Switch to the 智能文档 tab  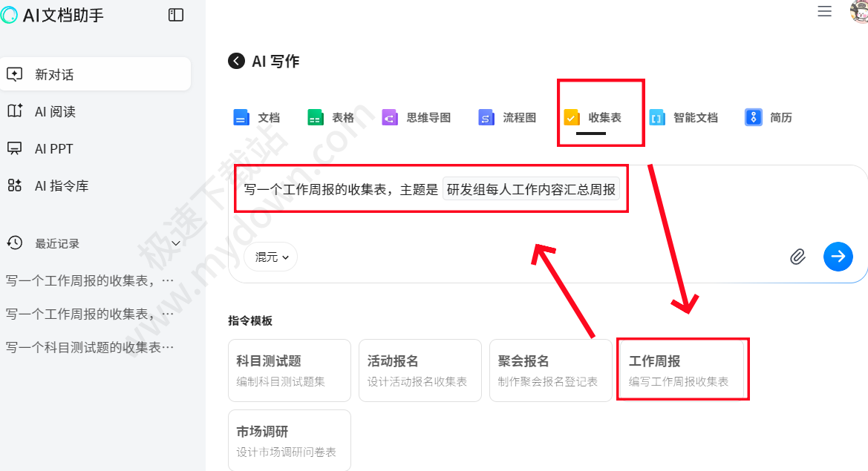tap(683, 117)
